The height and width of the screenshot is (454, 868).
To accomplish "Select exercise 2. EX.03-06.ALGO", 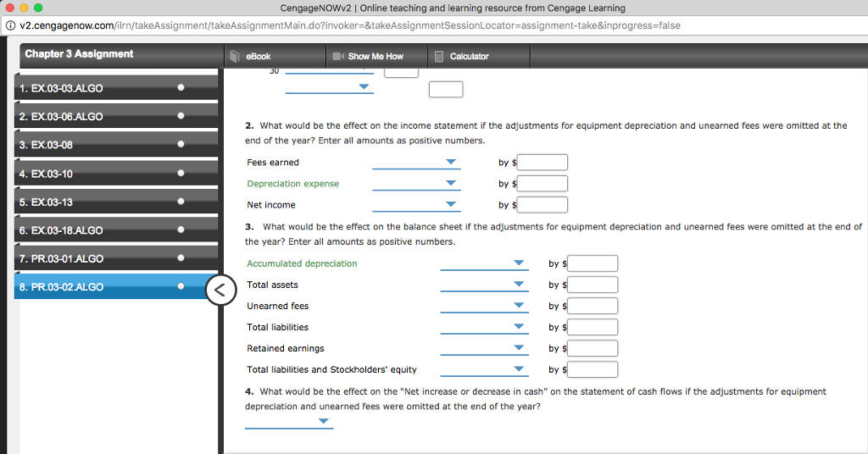I will click(x=115, y=116).
